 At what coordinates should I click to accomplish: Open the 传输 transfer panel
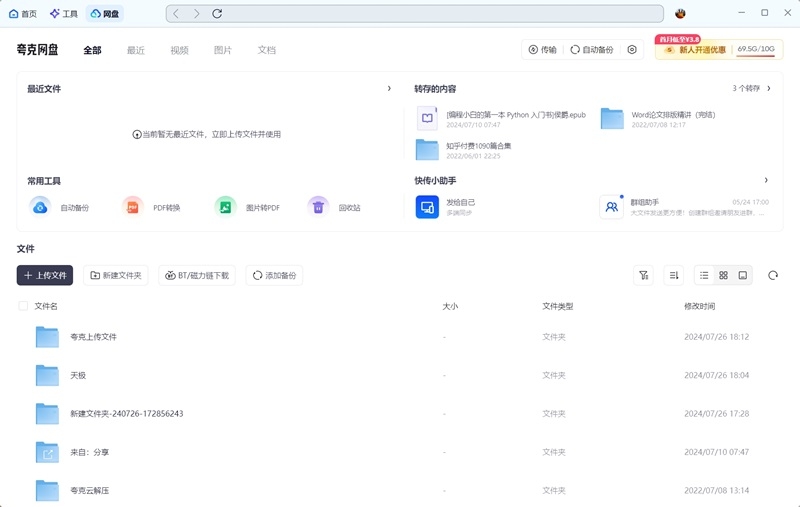542,49
